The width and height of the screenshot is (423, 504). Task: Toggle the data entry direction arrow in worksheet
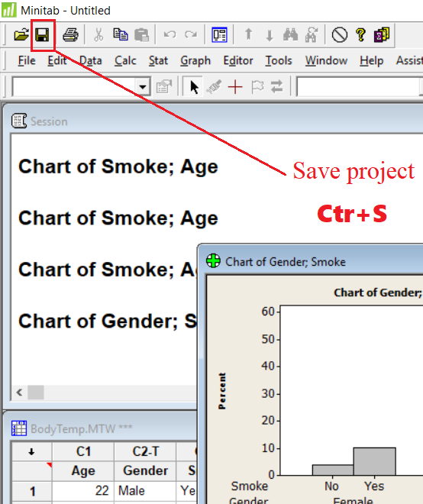(31, 452)
